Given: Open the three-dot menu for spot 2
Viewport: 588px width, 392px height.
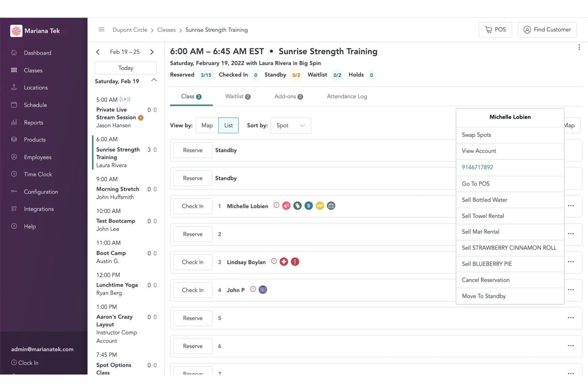Looking at the screenshot, I should coord(571,234).
